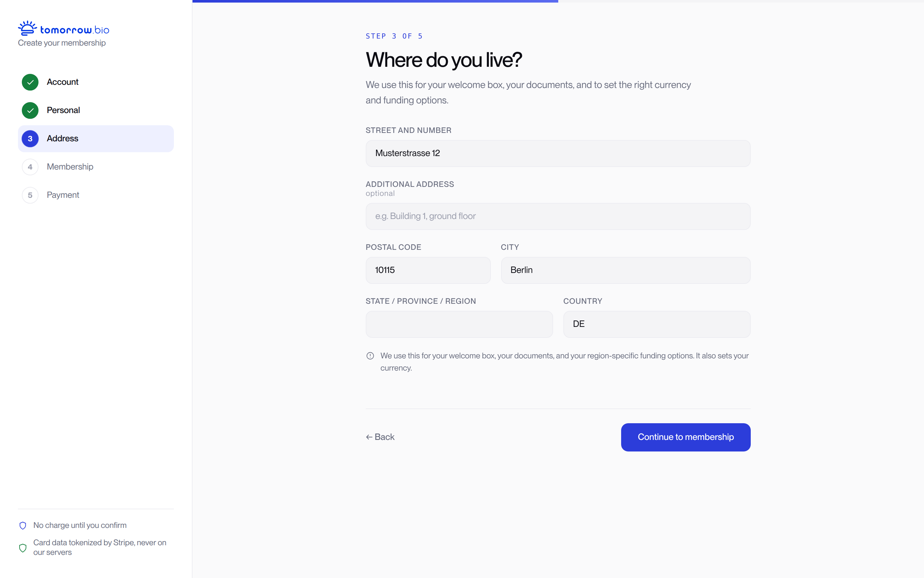Click the 'CITY' label
924x578 pixels.
tap(510, 247)
